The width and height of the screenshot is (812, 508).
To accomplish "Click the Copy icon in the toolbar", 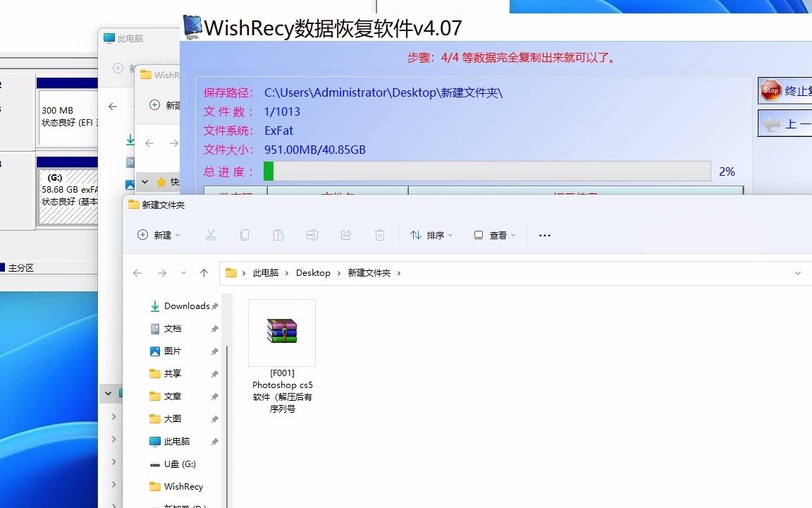I will [x=245, y=235].
